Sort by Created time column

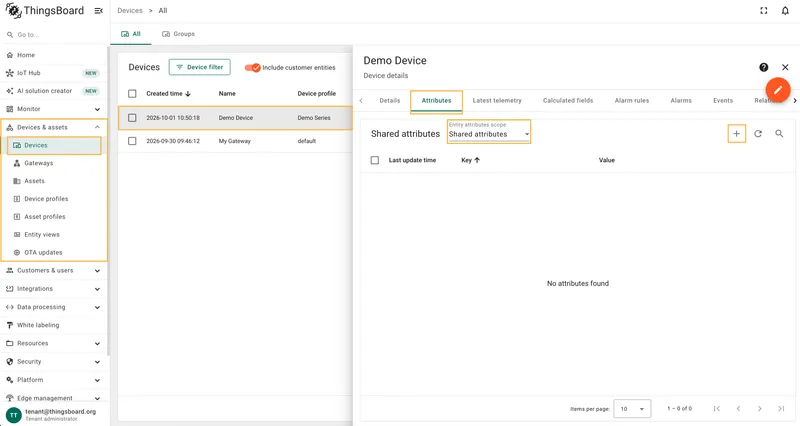tap(168, 94)
